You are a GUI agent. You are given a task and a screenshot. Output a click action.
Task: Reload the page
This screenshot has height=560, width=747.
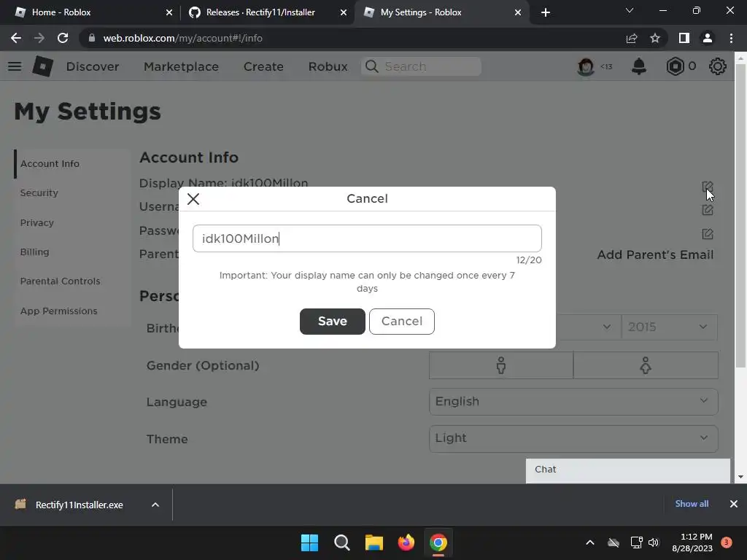click(x=63, y=38)
